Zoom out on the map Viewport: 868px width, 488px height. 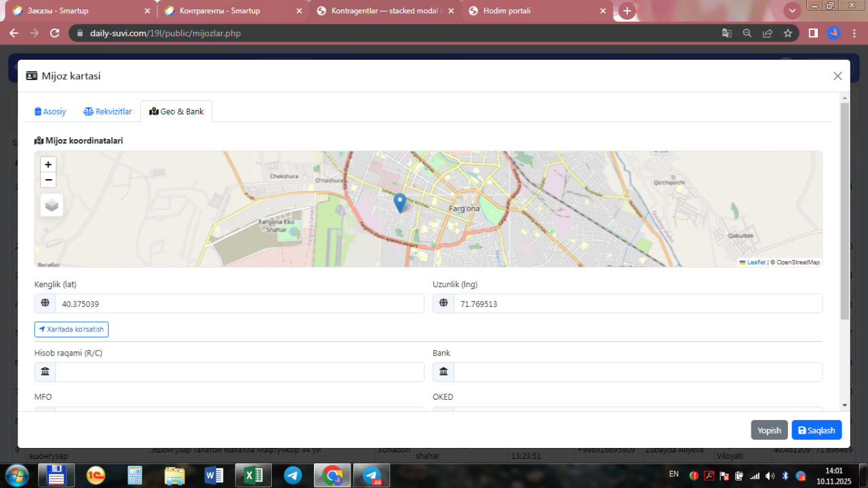(48, 180)
